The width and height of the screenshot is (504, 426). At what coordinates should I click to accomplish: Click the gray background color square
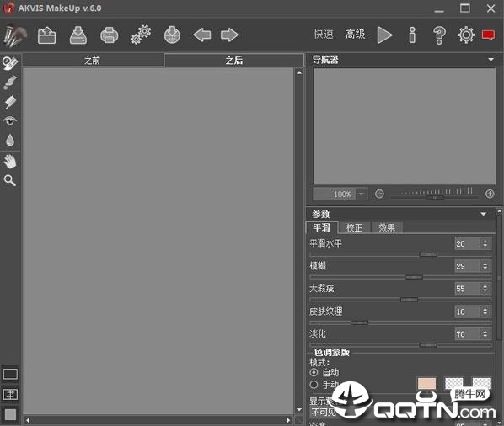click(10, 414)
